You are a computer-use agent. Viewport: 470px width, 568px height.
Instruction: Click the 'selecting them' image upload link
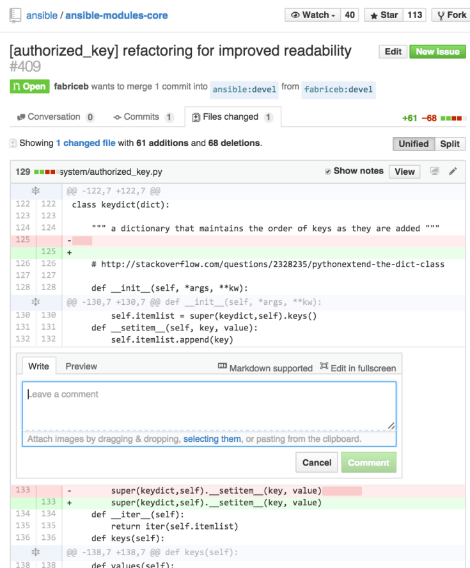(212, 439)
